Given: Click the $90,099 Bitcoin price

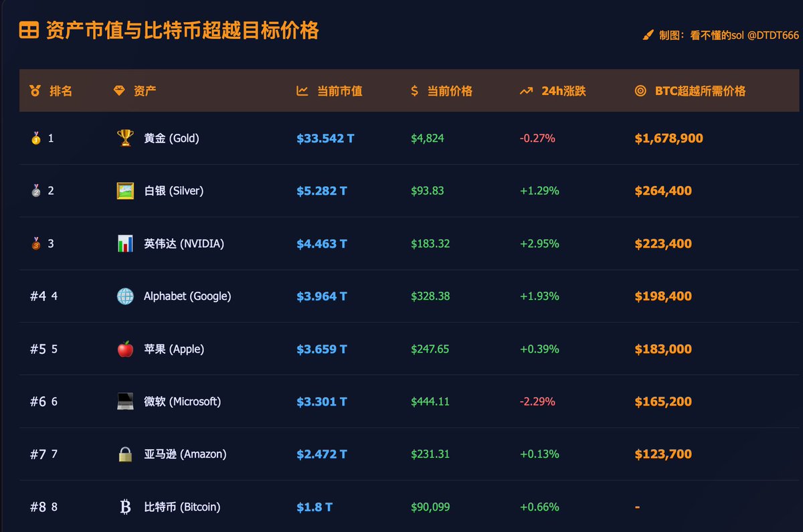Looking at the screenshot, I should tap(430, 507).
